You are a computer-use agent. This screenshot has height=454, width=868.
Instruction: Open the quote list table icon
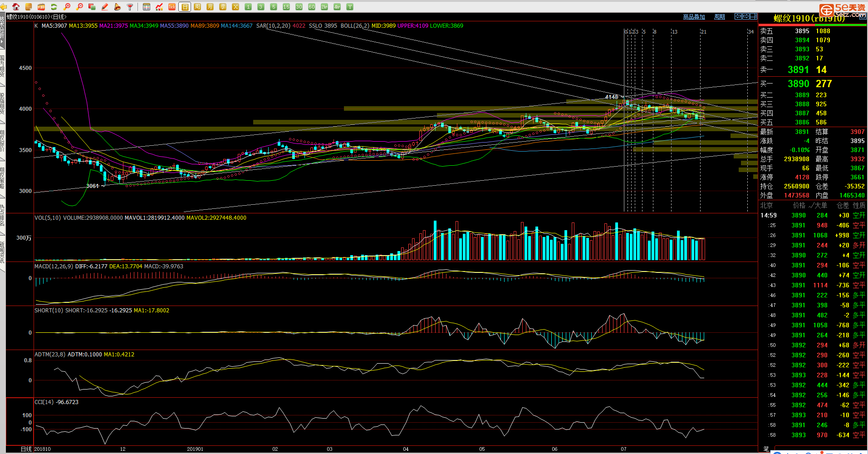pos(147,7)
